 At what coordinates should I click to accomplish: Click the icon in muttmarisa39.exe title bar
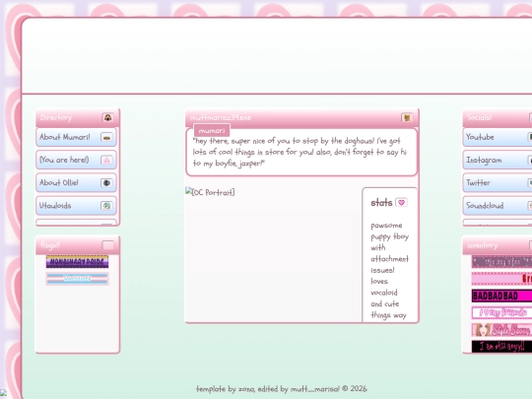[x=407, y=118]
